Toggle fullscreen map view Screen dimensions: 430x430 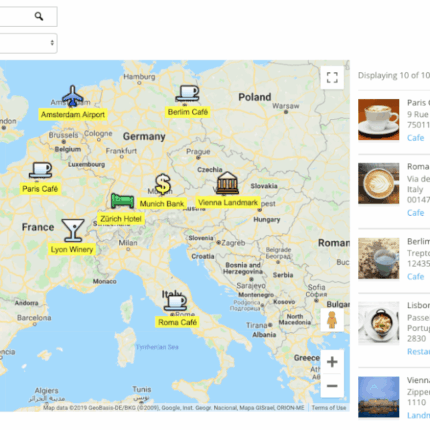pyautogui.click(x=332, y=78)
